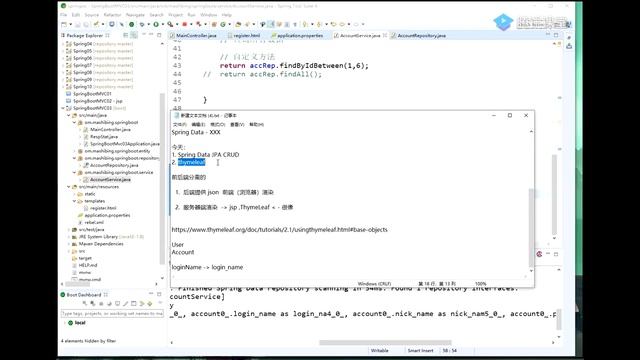
Task: Click the console horizontal scrollbar thumb
Action: (x=385, y=342)
